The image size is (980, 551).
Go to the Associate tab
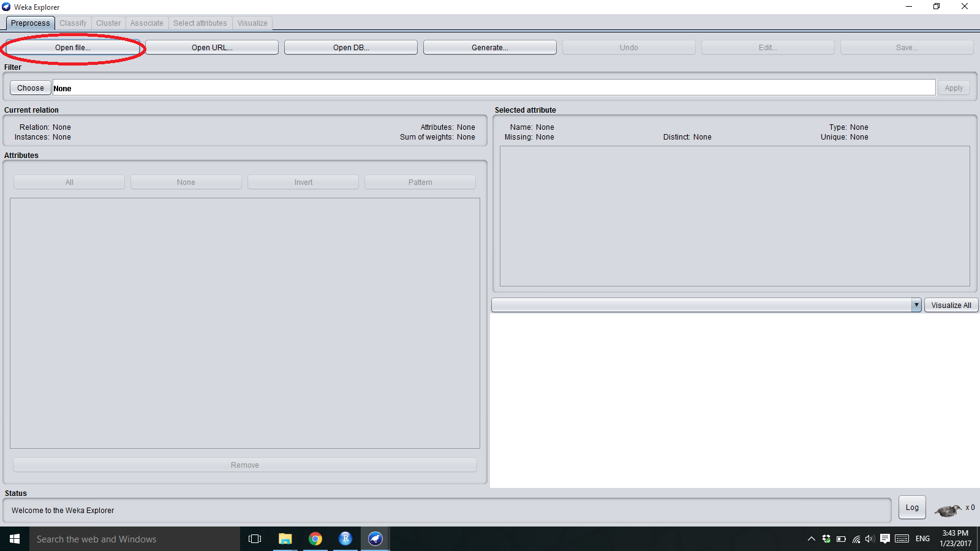click(x=147, y=23)
